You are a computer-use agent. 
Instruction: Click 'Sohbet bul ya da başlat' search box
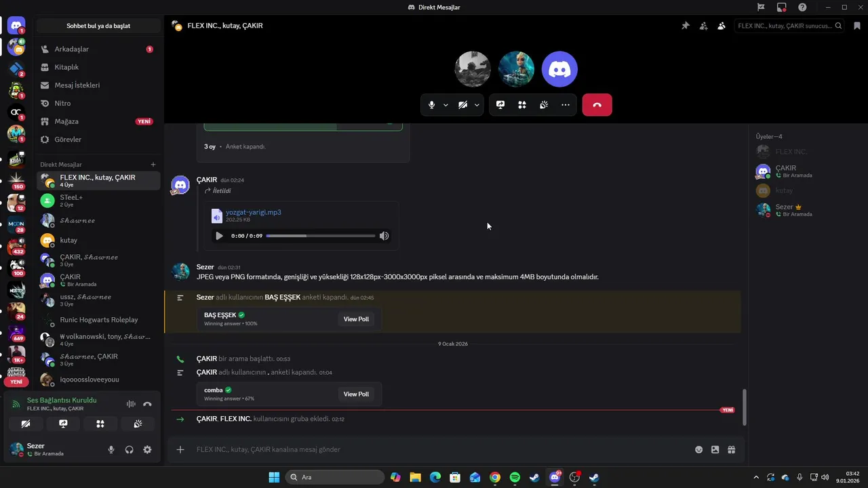click(x=98, y=26)
